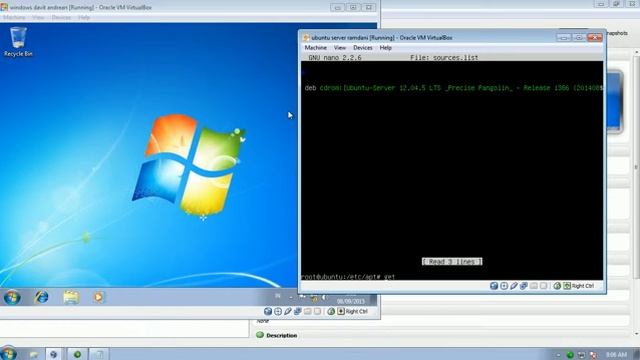Viewport: 640px width, 360px height.
Task: Maximize the windows davit andrean VM window
Action: click(x=353, y=7)
